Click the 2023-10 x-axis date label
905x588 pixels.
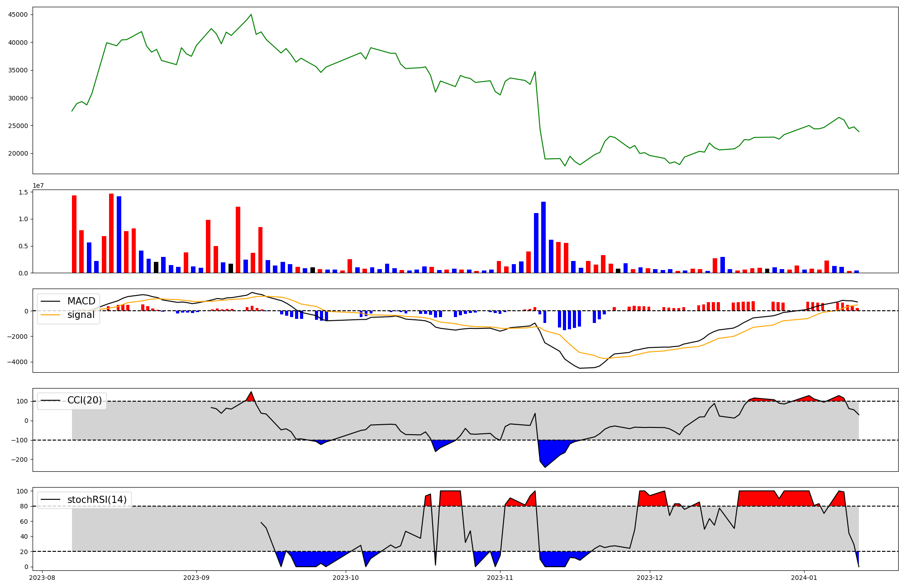click(x=346, y=578)
